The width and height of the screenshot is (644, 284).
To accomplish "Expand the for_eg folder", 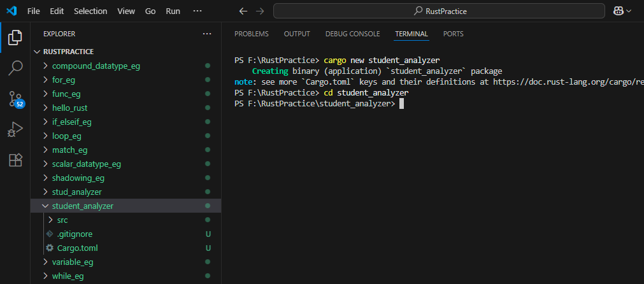I will coord(125,80).
